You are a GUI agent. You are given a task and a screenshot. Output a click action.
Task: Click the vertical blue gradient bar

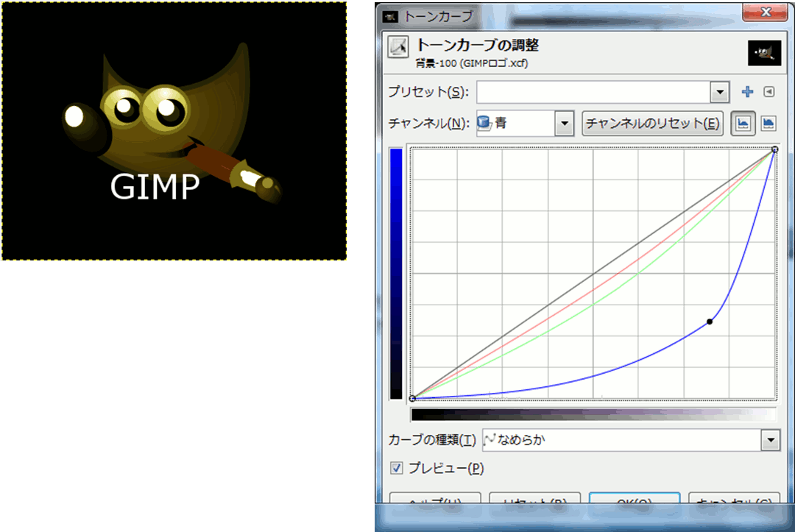pyautogui.click(x=396, y=272)
